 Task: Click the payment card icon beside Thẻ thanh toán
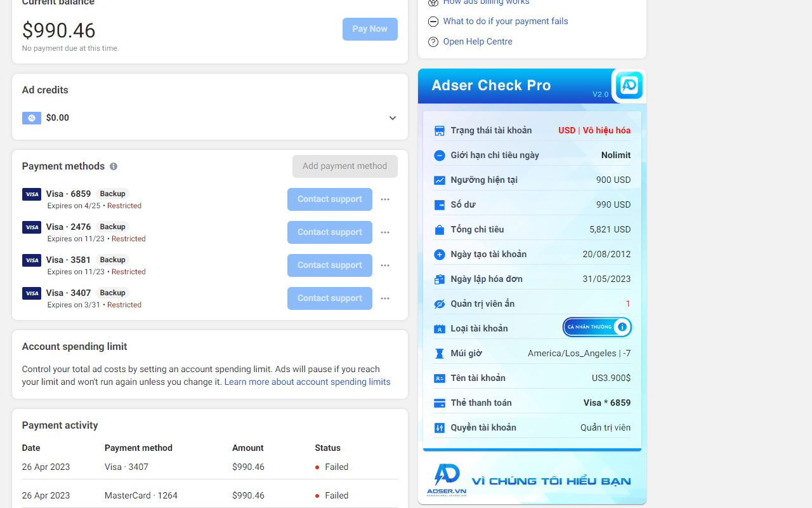(439, 403)
